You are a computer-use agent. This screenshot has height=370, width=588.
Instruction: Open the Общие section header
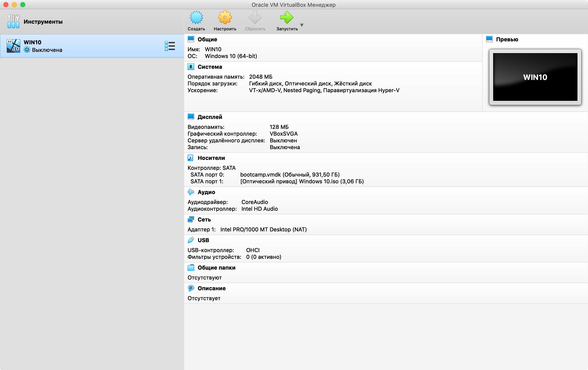coord(207,39)
